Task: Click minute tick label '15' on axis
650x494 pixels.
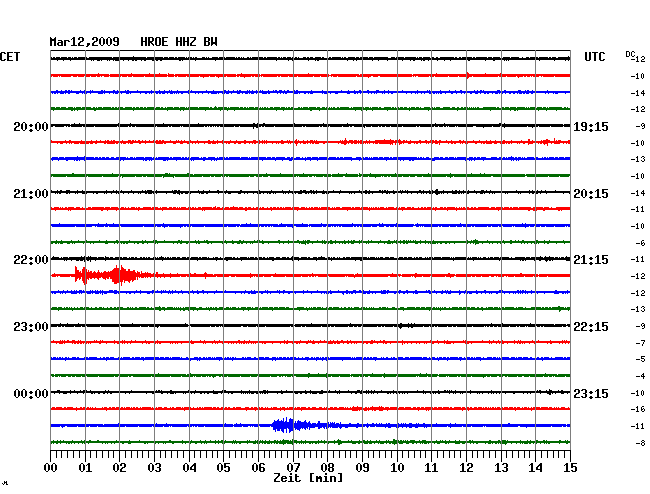Action: pyautogui.click(x=570, y=468)
